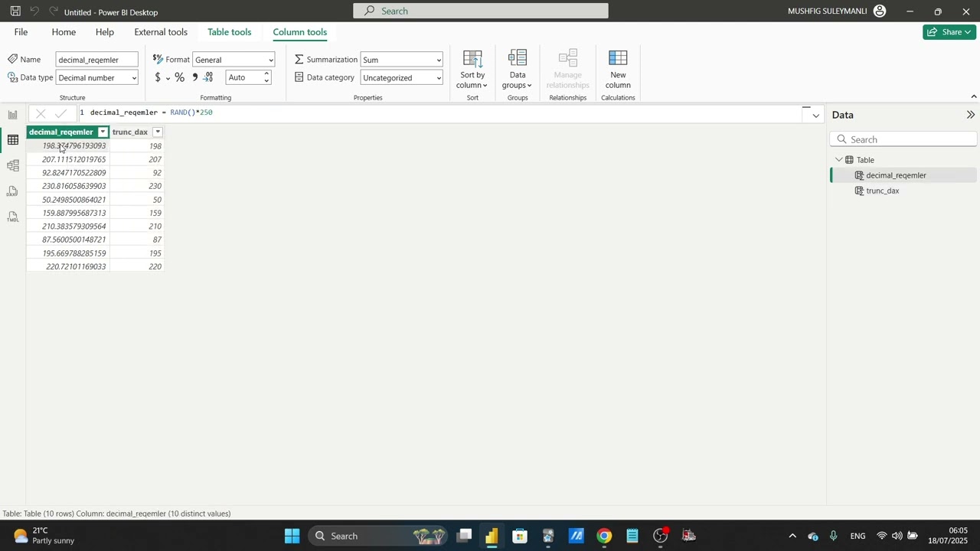The image size is (980, 551).
Task: Click the Save icon in title bar
Action: click(15, 11)
